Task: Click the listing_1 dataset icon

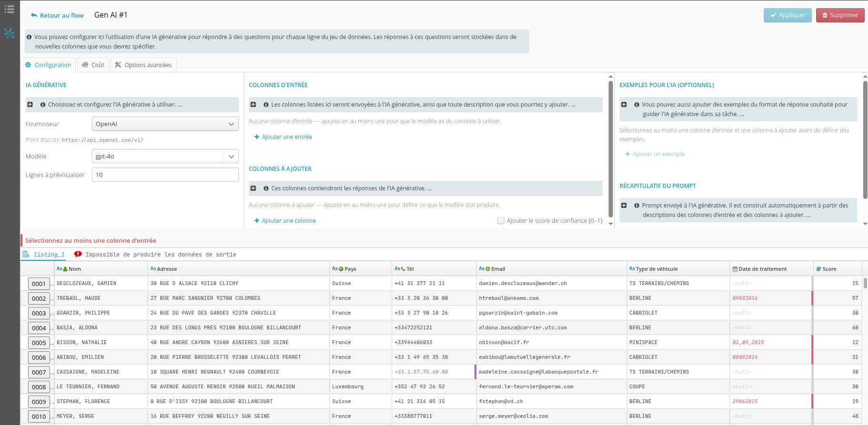Action: 26,254
